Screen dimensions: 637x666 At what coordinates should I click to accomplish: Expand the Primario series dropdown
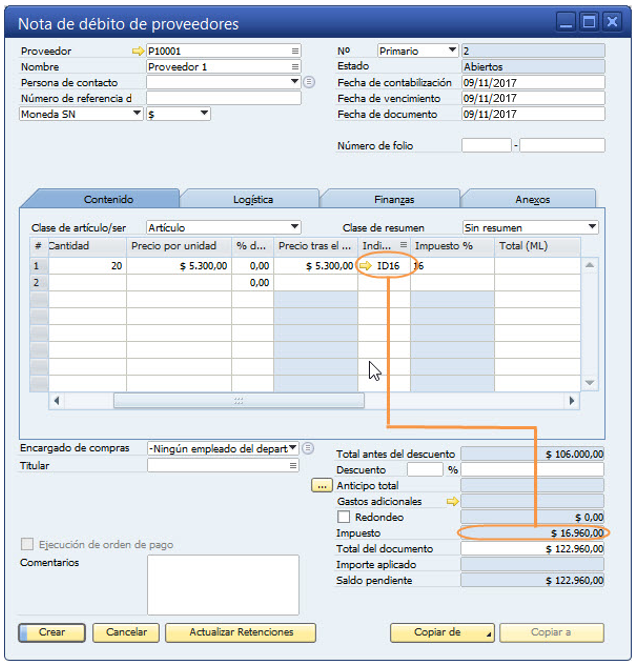click(452, 50)
